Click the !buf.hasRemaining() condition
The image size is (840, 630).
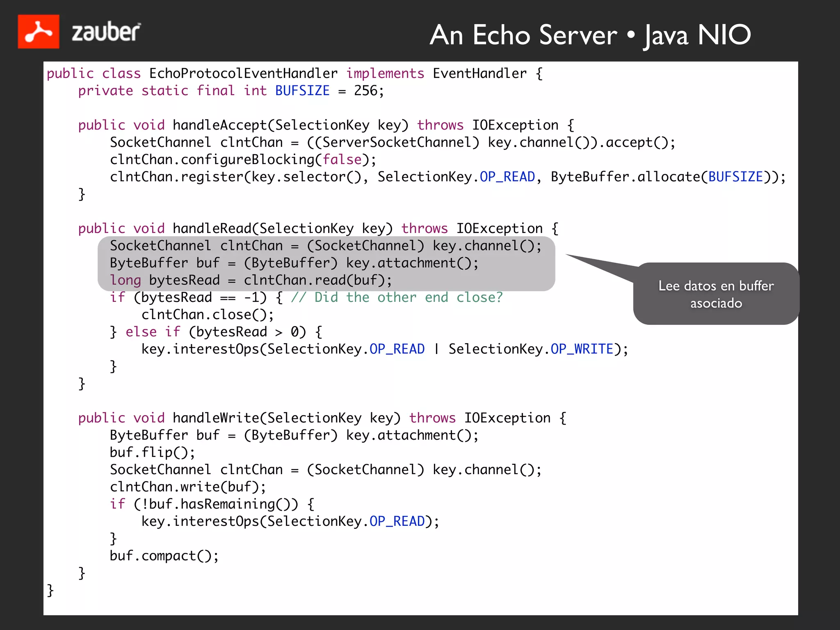coord(216,504)
